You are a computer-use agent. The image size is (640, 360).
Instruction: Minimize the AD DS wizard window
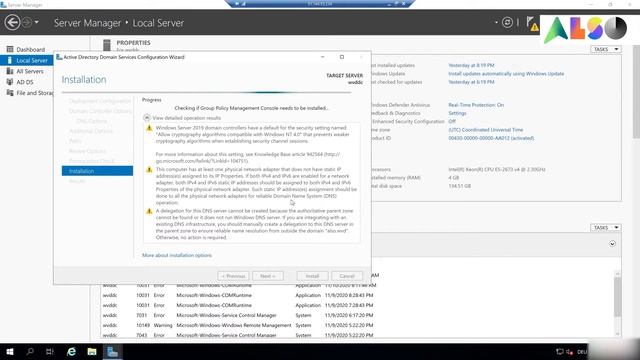pyautogui.click(x=323, y=57)
